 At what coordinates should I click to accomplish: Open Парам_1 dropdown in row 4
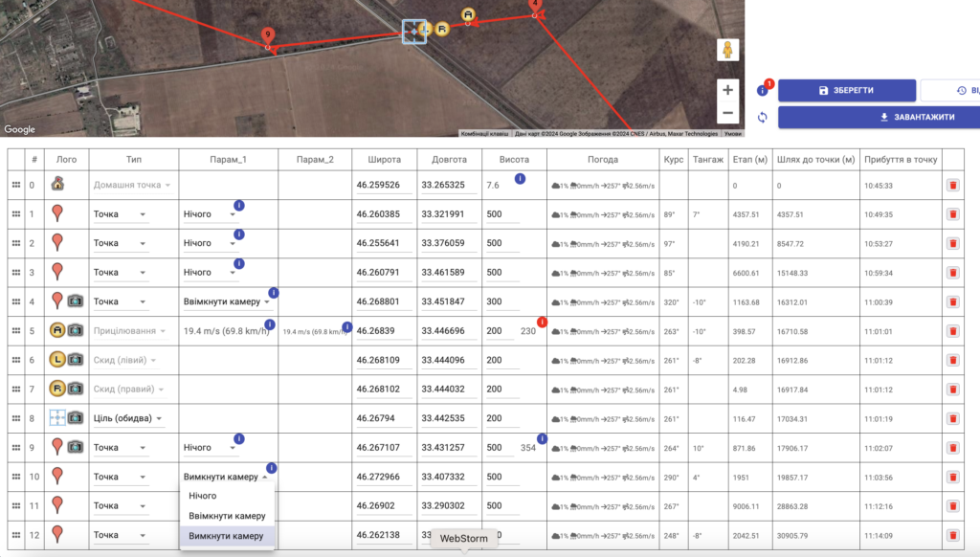[x=226, y=302]
